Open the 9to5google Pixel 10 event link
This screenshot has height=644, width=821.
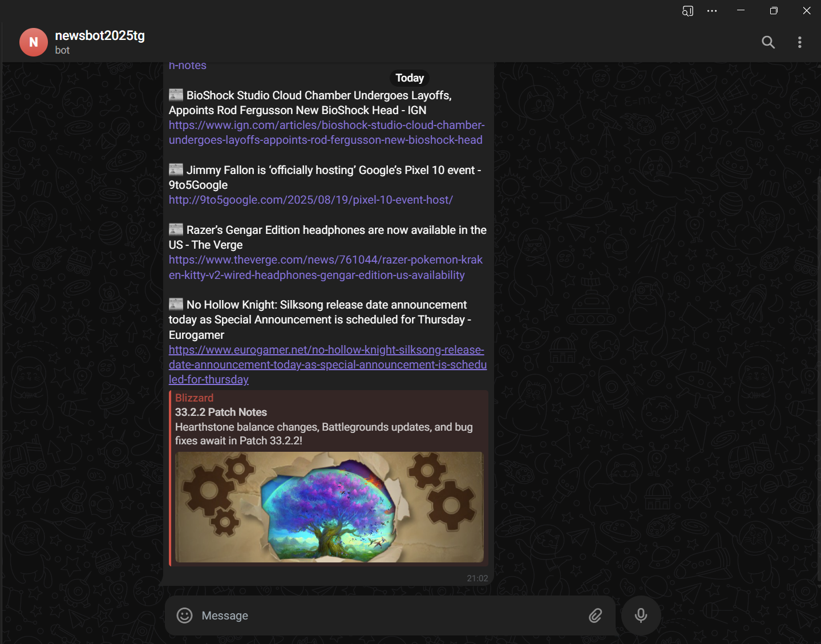point(311,200)
